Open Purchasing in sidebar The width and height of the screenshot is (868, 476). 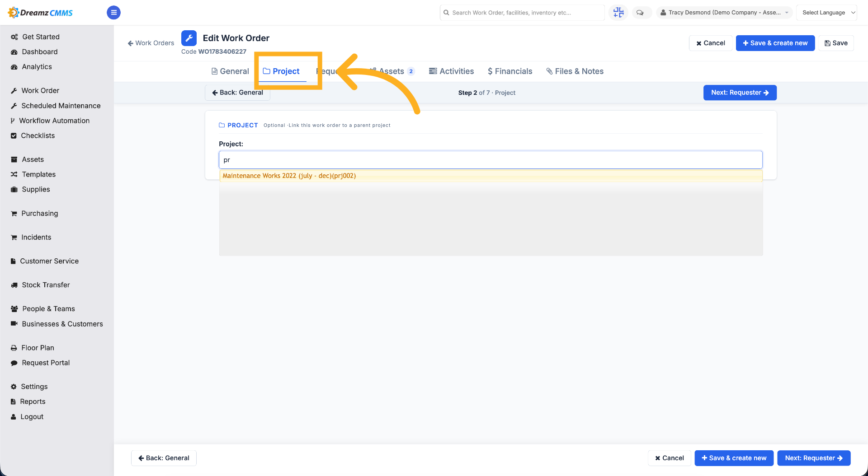pos(34,213)
